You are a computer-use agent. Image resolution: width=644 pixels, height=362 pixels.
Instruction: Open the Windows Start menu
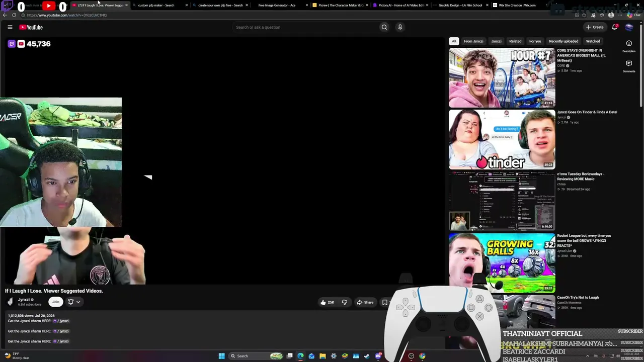(221, 356)
